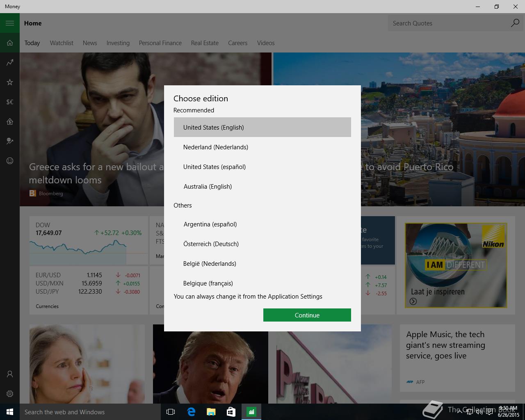Click the Search the web and Windows box

coord(90,412)
